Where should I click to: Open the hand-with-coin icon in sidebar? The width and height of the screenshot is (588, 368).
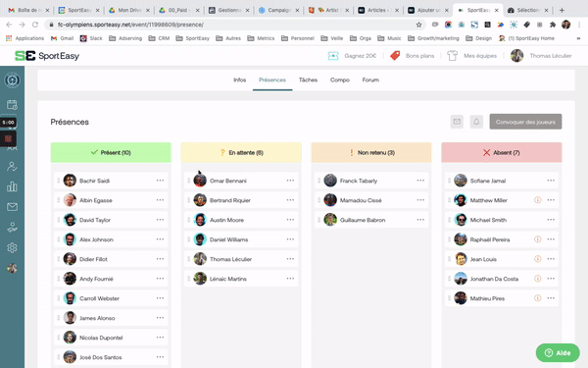(x=12, y=228)
